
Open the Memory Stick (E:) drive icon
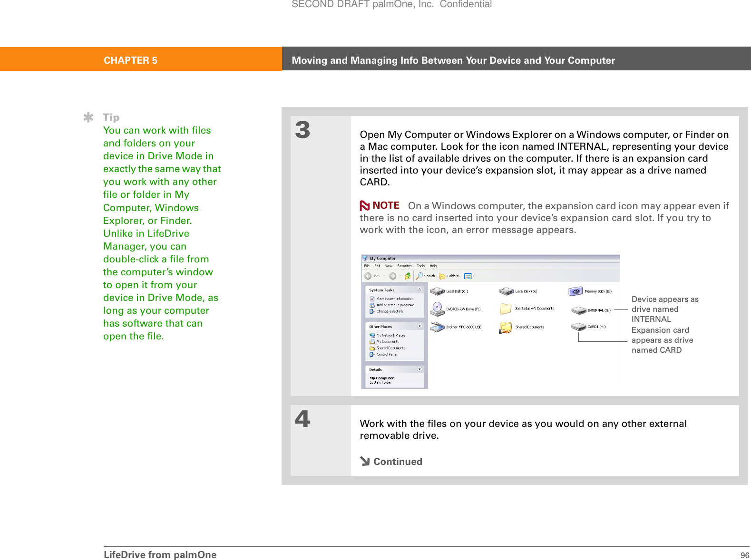pyautogui.click(x=575, y=291)
